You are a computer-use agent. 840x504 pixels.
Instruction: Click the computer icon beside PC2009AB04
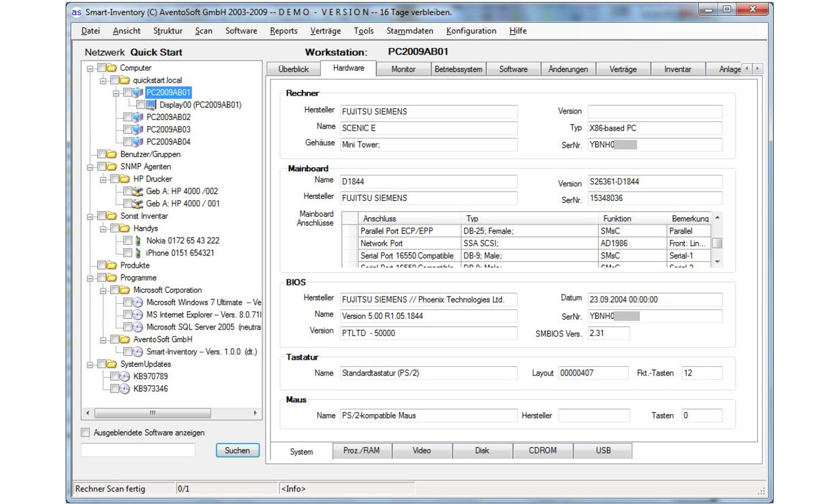[x=138, y=142]
